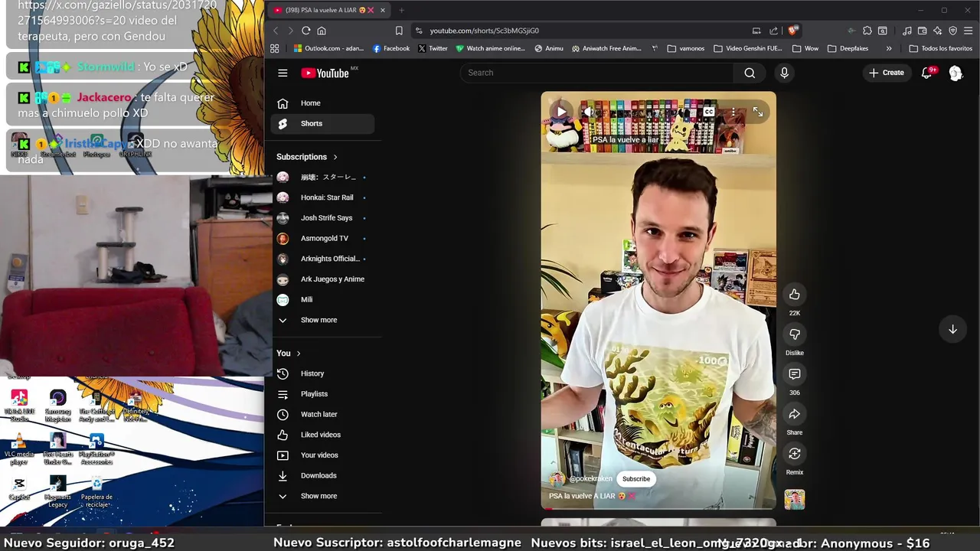Open @pokekraken channel link
Image resolution: width=980 pixels, height=551 pixels.
click(590, 479)
